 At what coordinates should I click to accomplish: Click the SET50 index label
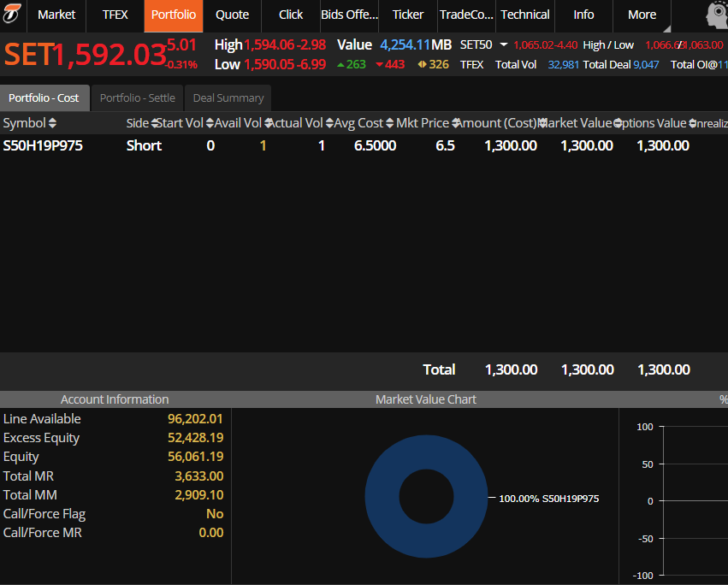pyautogui.click(x=476, y=45)
